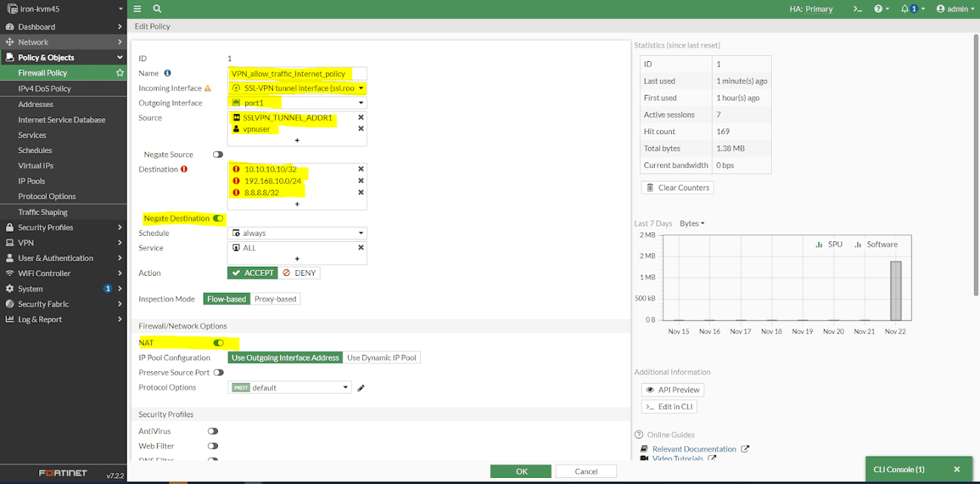980x484 pixels.
Task: Open the admin user menu
Action: (x=956, y=9)
